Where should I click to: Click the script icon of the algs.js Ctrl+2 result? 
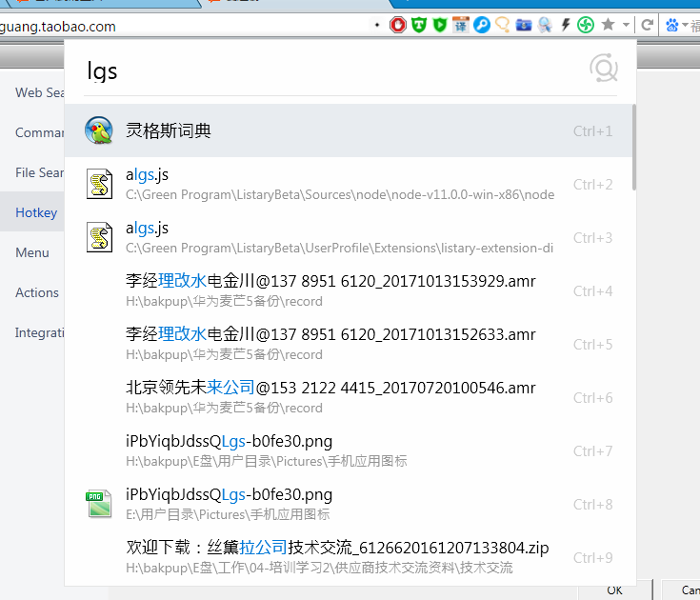click(99, 184)
